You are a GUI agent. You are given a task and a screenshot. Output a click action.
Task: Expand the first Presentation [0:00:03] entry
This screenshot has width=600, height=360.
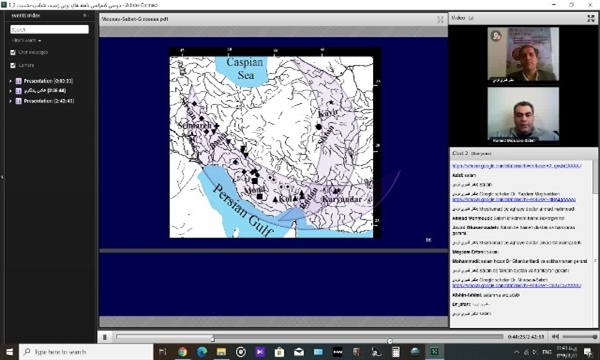coord(11,81)
